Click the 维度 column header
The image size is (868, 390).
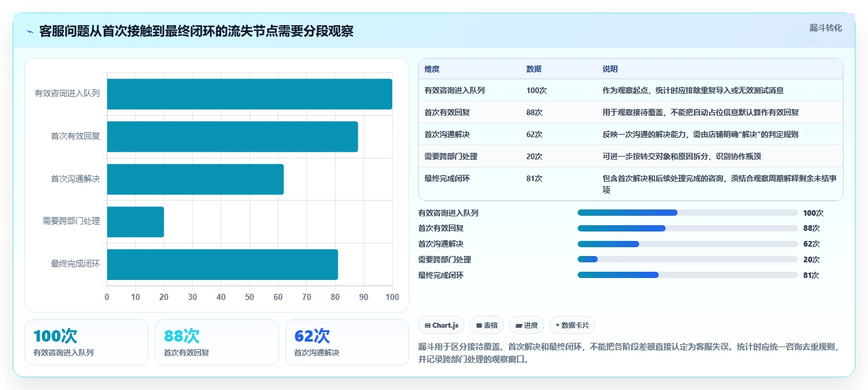(x=432, y=69)
